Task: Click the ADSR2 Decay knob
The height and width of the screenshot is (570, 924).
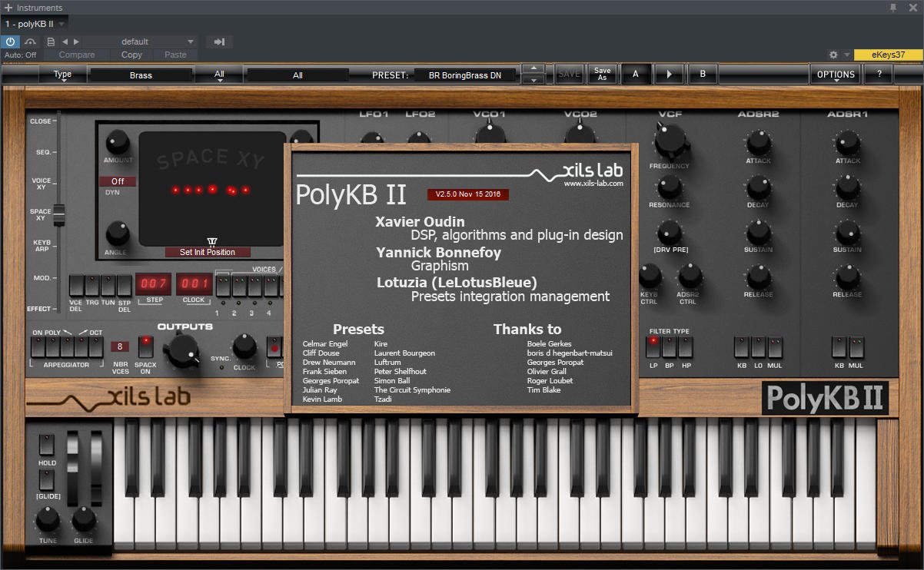Action: click(x=759, y=187)
